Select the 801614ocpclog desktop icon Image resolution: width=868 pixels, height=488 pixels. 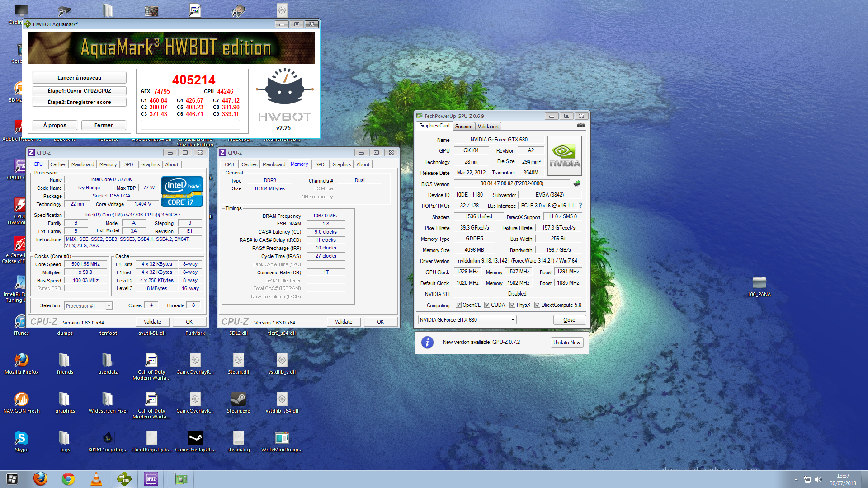point(108,442)
